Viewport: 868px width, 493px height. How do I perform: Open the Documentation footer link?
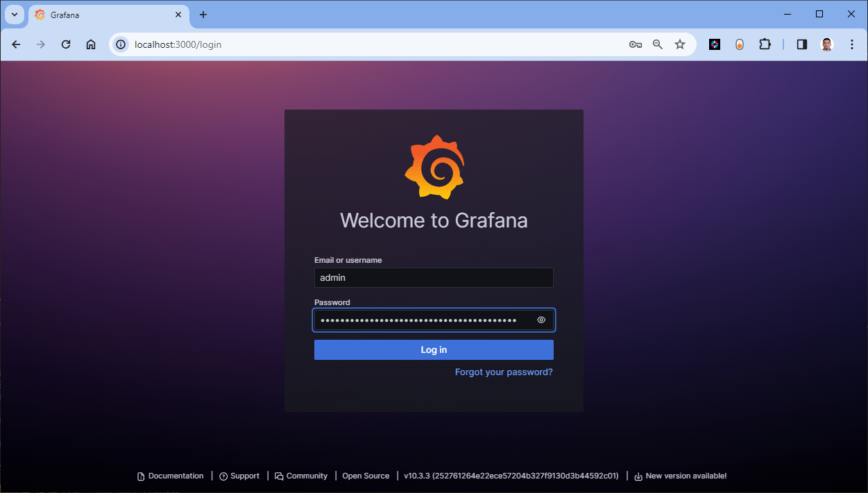[x=171, y=476]
